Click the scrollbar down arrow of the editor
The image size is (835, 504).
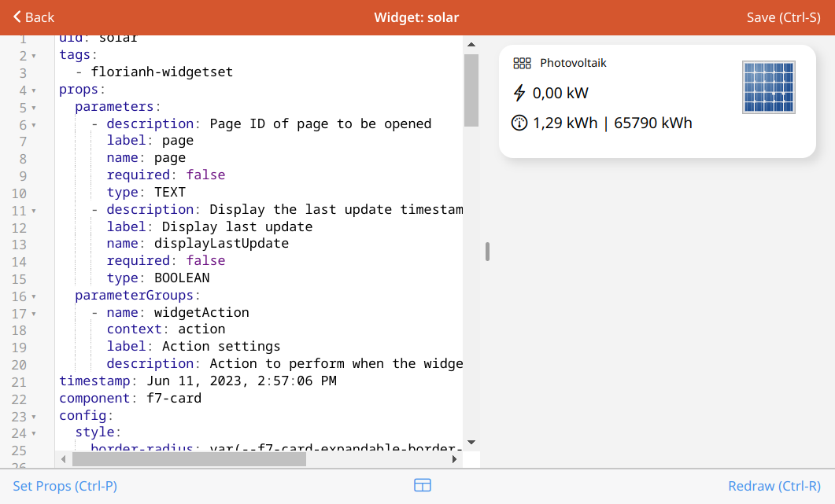tap(471, 443)
